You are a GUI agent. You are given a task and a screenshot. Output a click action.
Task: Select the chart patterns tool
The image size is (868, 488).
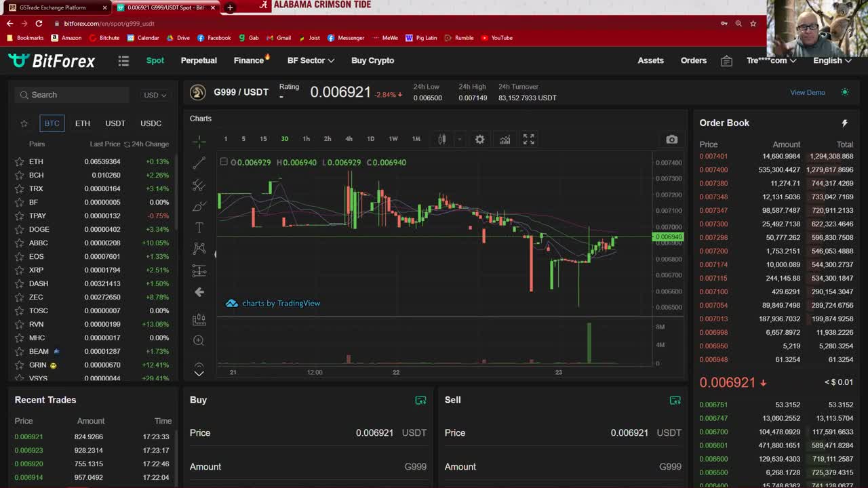tap(199, 249)
